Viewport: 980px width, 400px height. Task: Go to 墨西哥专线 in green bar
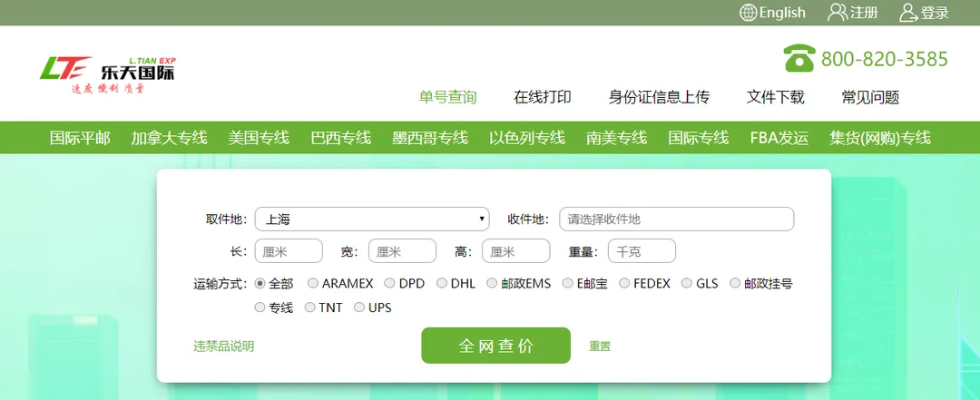[430, 138]
